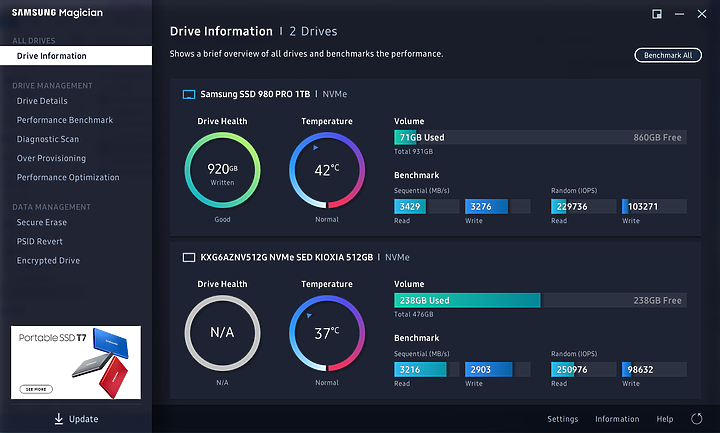Image resolution: width=720 pixels, height=433 pixels.
Task: Click the Benchmark All button
Action: pos(668,55)
